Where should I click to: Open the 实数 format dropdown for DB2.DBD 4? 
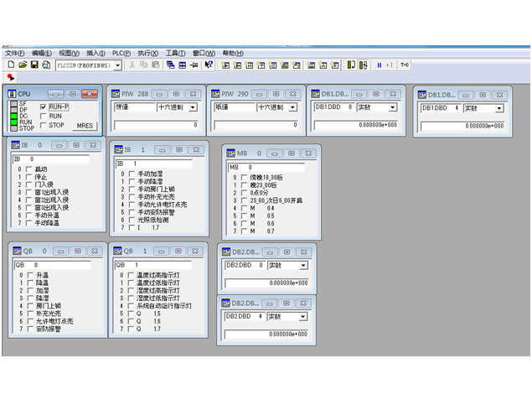303,317
